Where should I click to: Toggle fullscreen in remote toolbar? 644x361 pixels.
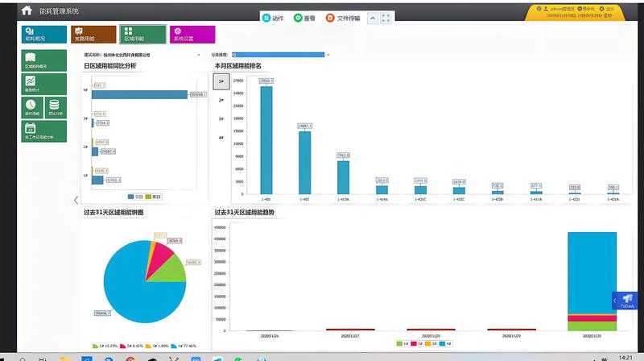[x=386, y=18]
